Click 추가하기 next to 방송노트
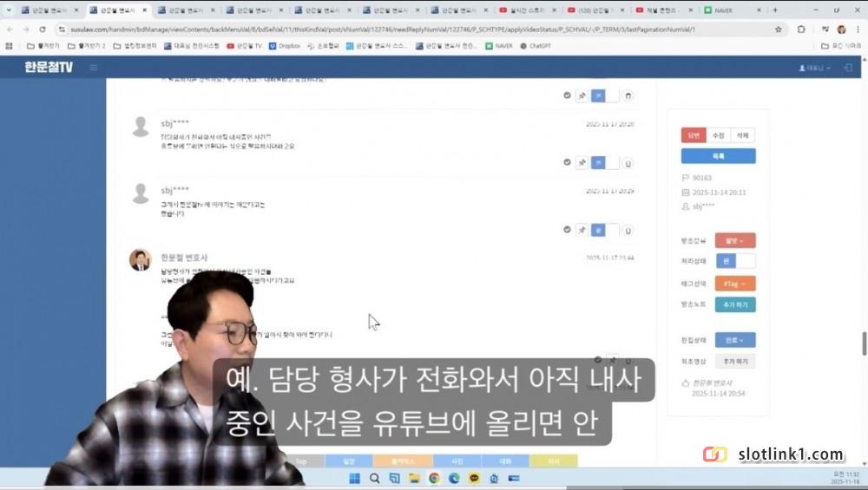Image resolution: width=868 pixels, height=490 pixels. click(x=735, y=304)
